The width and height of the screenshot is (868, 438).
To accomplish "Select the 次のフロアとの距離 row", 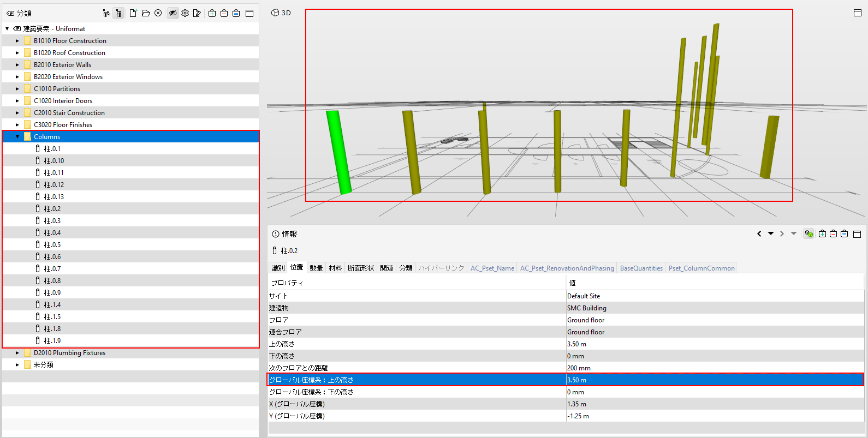I will (566, 368).
